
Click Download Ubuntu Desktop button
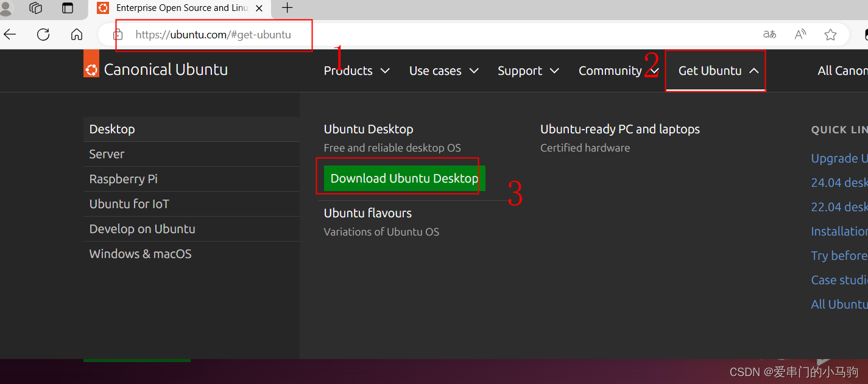[404, 178]
